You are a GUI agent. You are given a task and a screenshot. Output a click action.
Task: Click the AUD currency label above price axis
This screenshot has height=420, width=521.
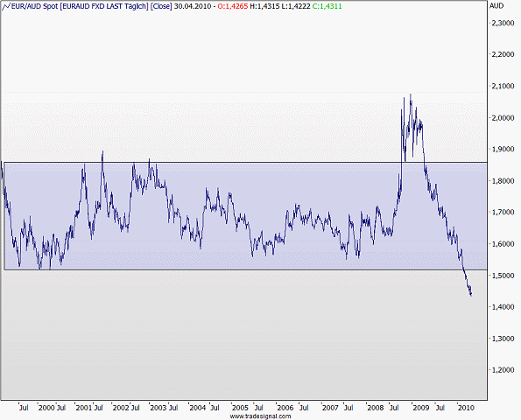tap(496, 6)
